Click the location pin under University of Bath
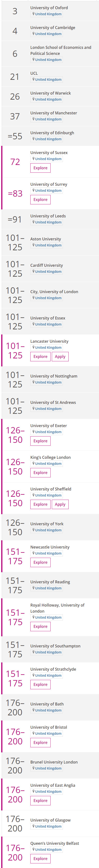Image resolution: width=99 pixels, height=868 pixels. click(x=33, y=710)
